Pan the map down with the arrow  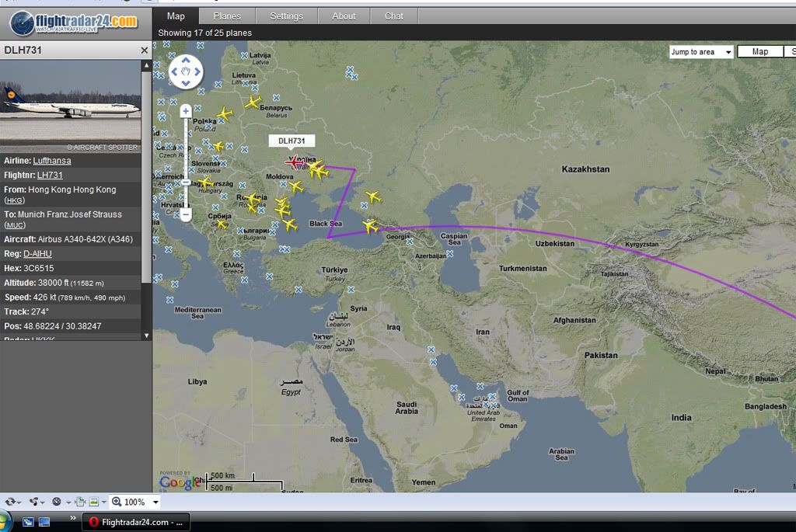186,83
